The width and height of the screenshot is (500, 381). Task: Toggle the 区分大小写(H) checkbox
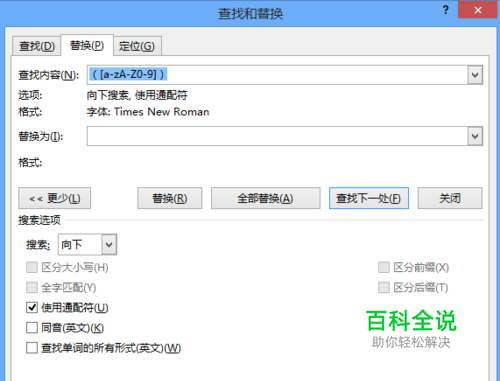[32, 267]
